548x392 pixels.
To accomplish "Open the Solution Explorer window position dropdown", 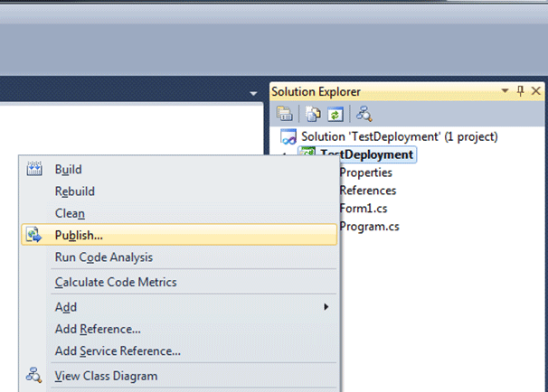I will [x=505, y=92].
